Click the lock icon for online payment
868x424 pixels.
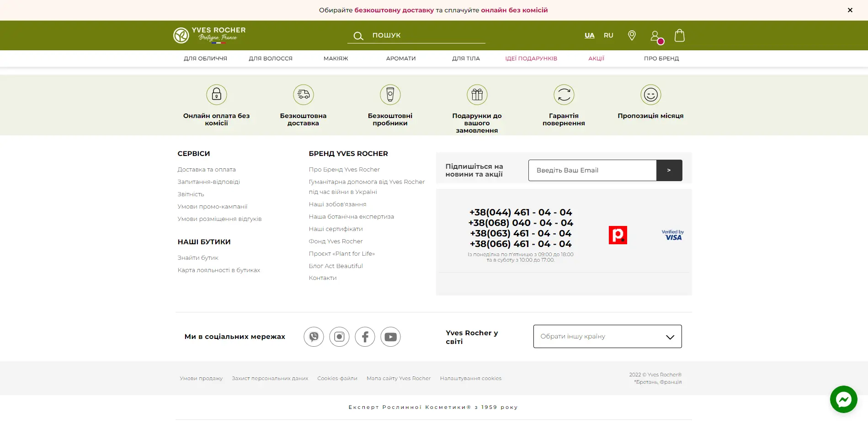(217, 95)
